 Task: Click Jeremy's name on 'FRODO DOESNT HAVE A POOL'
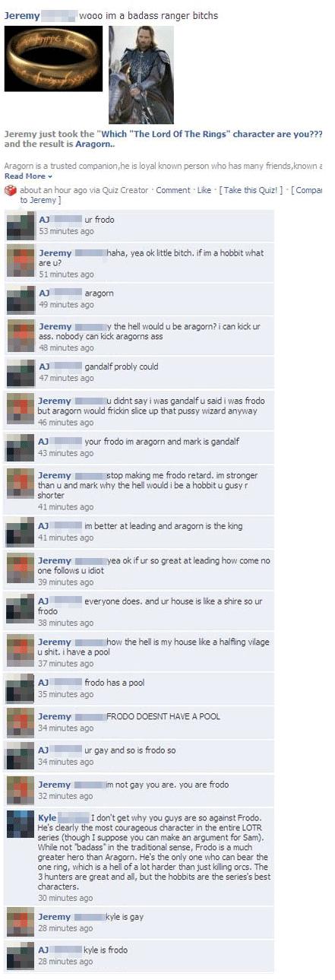click(55, 716)
